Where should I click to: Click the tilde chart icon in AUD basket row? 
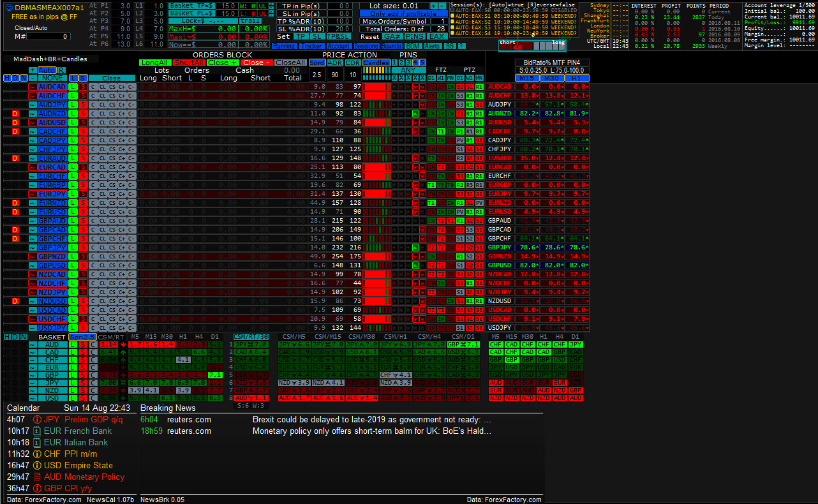click(x=33, y=345)
